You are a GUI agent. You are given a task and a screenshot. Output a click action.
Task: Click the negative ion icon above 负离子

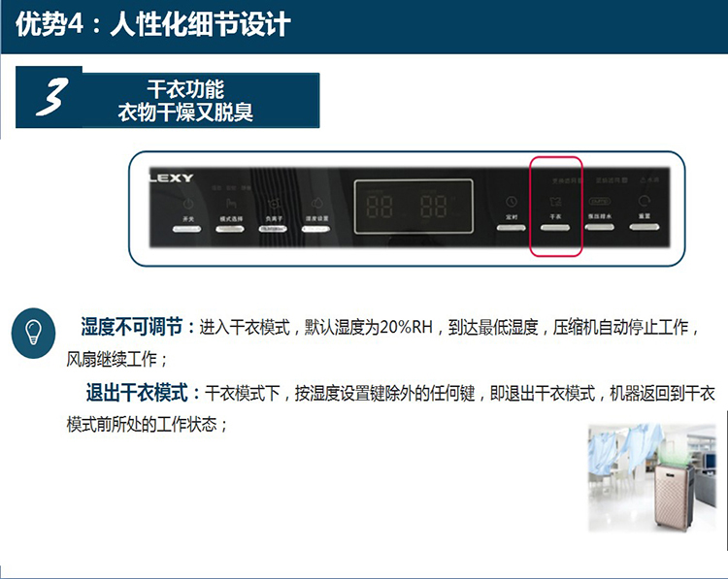274,204
